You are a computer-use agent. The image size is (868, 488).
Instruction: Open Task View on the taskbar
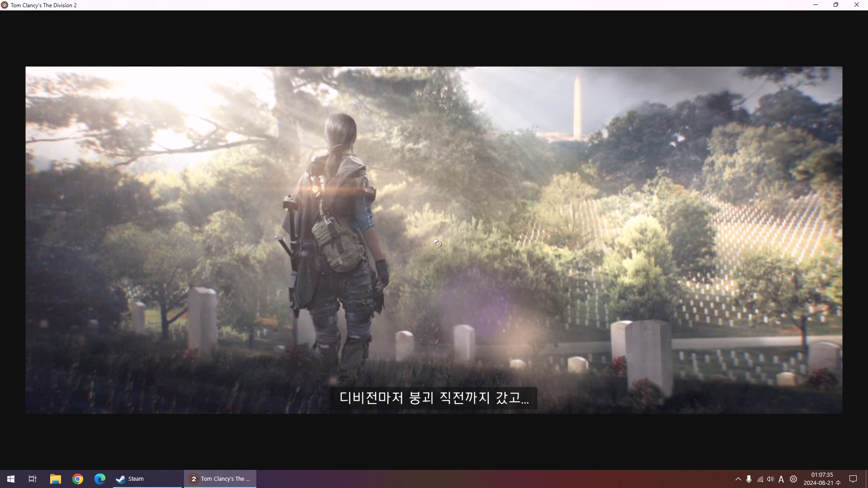[x=33, y=479]
